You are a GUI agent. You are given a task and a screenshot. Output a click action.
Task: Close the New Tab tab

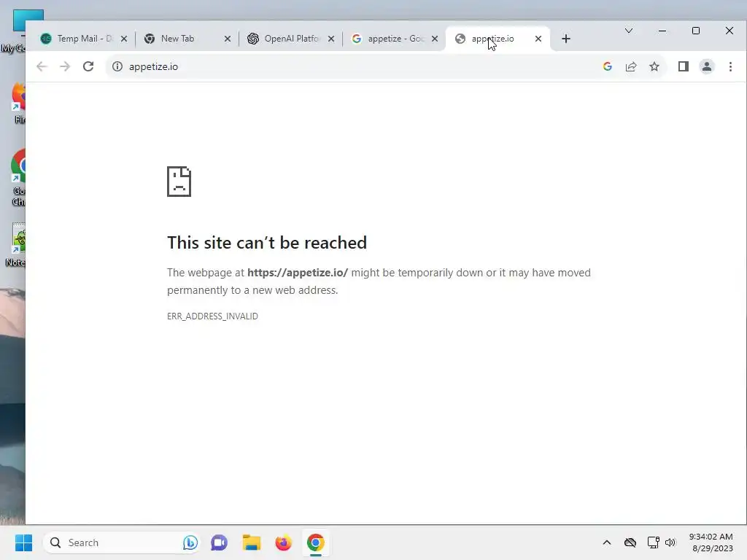pyautogui.click(x=228, y=39)
